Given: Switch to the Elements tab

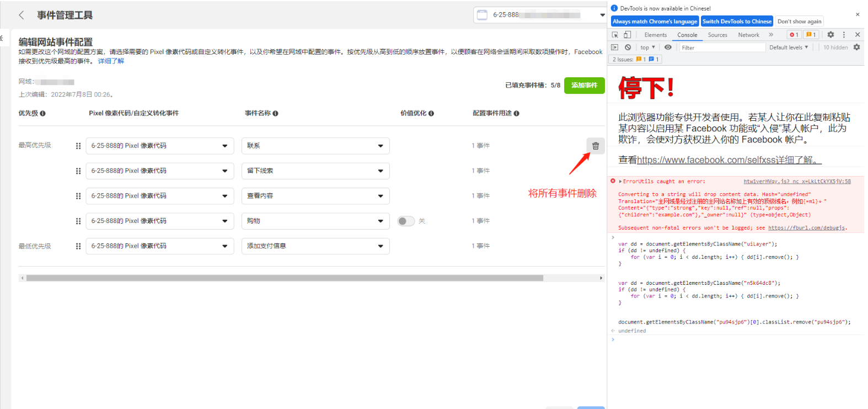Looking at the screenshot, I should pos(655,35).
